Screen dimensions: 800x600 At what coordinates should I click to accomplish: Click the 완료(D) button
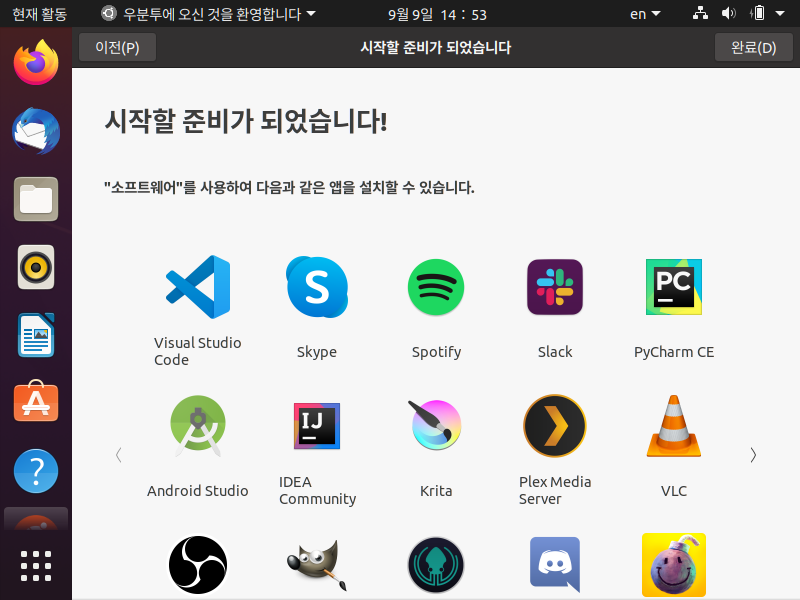(x=754, y=47)
